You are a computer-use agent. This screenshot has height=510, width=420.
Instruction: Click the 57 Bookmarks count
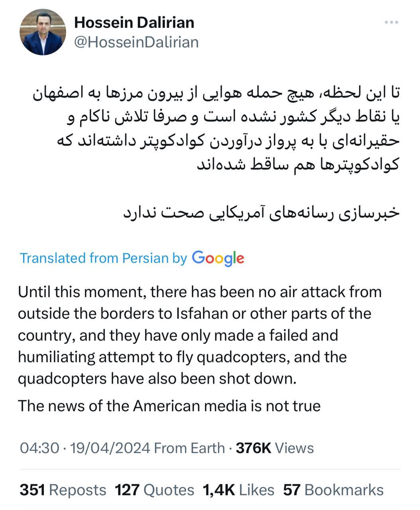[x=334, y=490]
